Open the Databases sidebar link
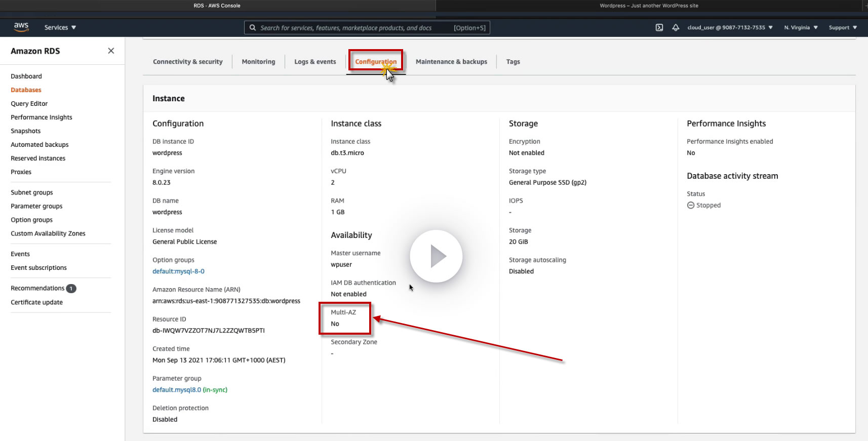The image size is (868, 441). pyautogui.click(x=26, y=90)
